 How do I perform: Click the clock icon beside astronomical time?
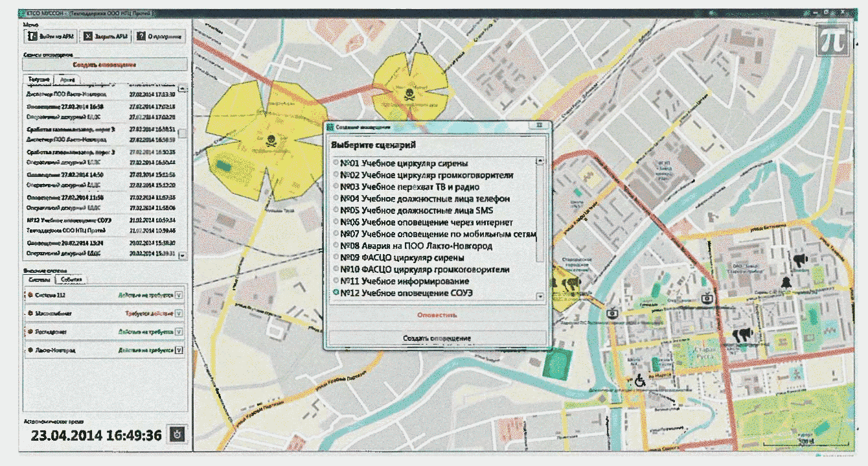[177, 434]
